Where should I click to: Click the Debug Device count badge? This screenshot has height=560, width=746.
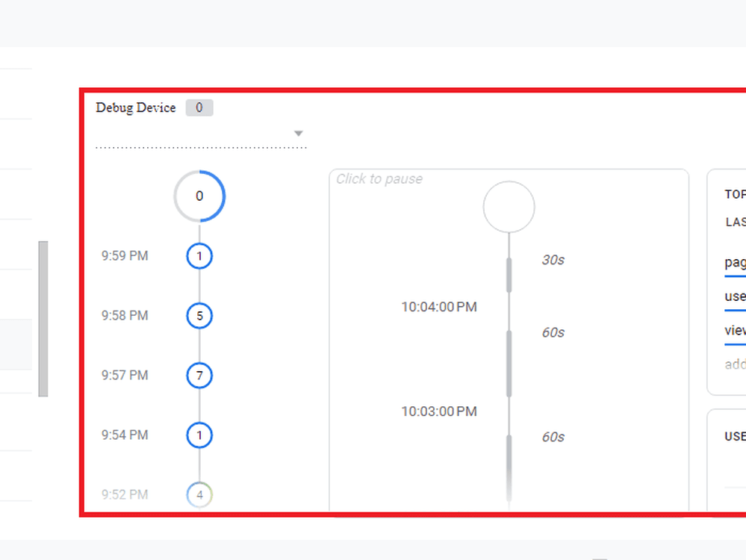(x=199, y=108)
